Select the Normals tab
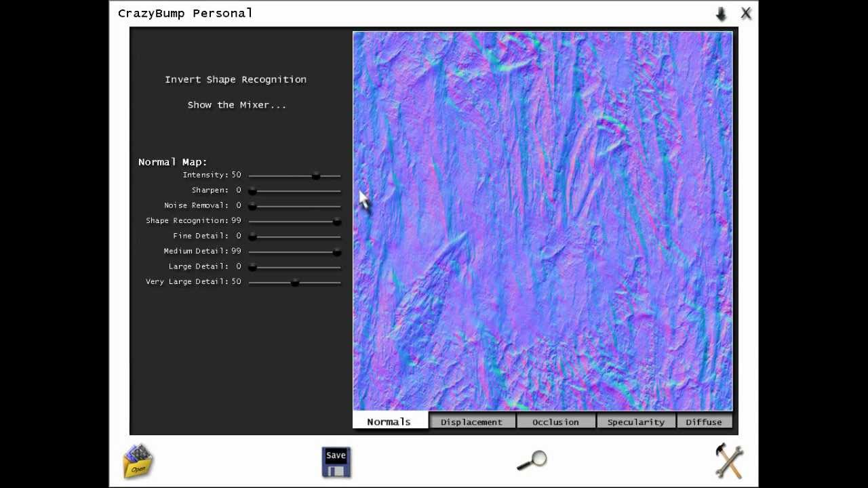Image resolution: width=868 pixels, height=488 pixels. (x=390, y=421)
